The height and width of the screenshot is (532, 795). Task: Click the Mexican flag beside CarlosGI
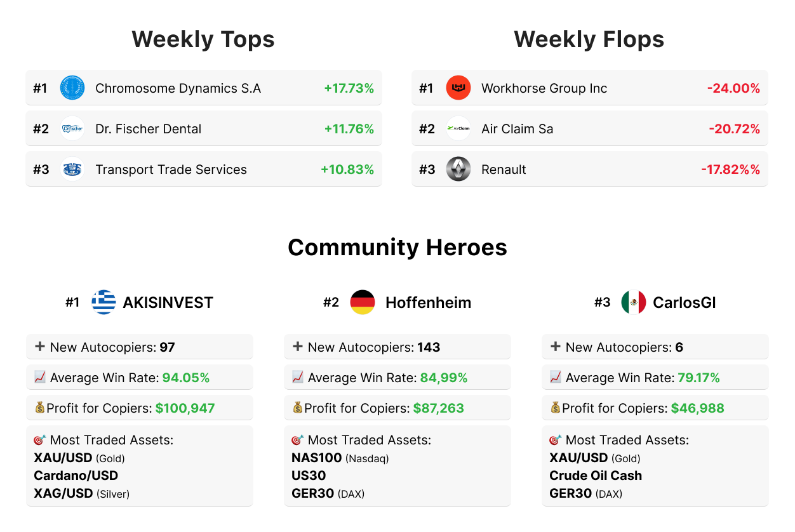(x=633, y=302)
